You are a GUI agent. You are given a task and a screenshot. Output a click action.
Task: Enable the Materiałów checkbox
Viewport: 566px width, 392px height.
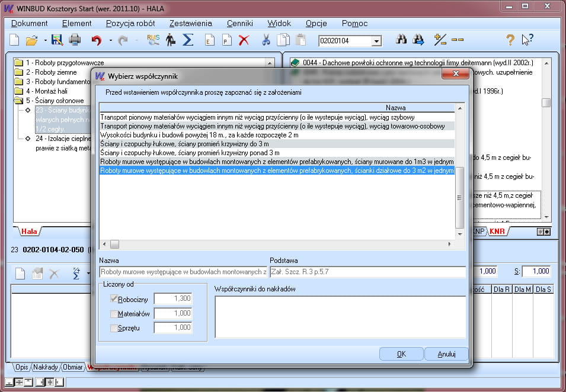point(114,313)
